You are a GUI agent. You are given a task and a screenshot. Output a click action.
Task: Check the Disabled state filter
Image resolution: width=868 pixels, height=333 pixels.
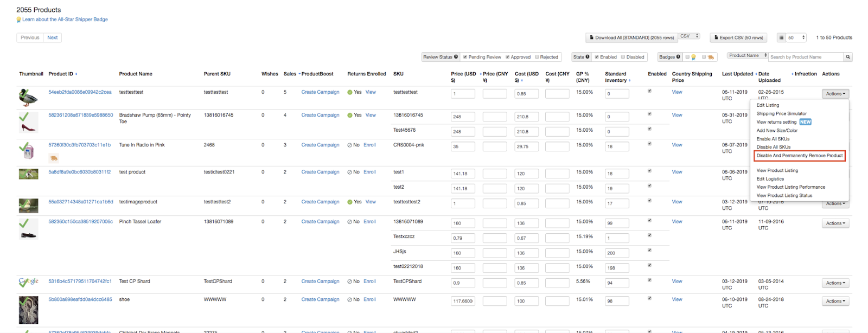(623, 57)
